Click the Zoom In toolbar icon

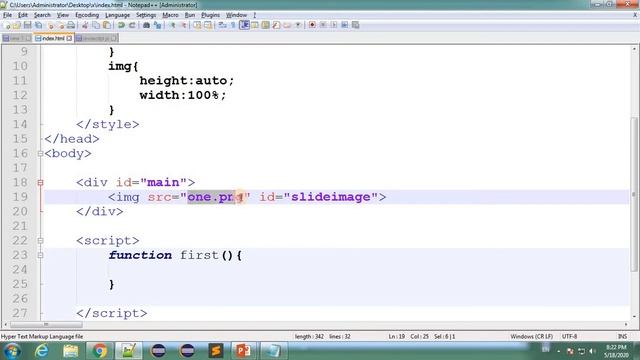172,25
